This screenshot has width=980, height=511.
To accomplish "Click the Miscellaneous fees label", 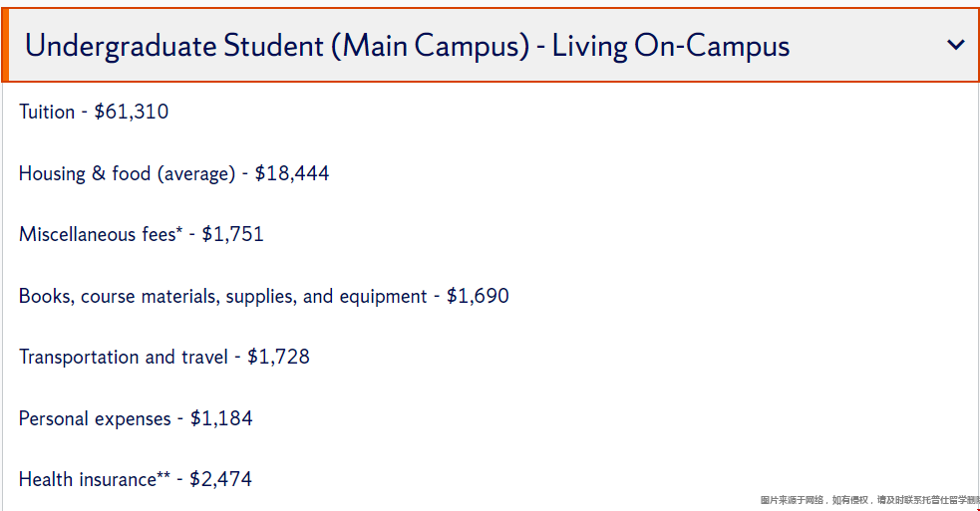I will tap(97, 235).
